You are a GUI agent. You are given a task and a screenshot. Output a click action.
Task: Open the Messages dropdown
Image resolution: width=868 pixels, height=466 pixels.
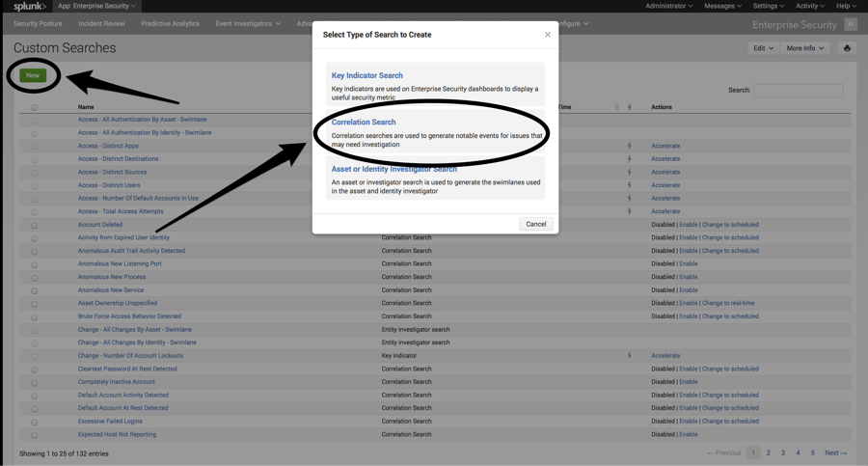pos(722,6)
